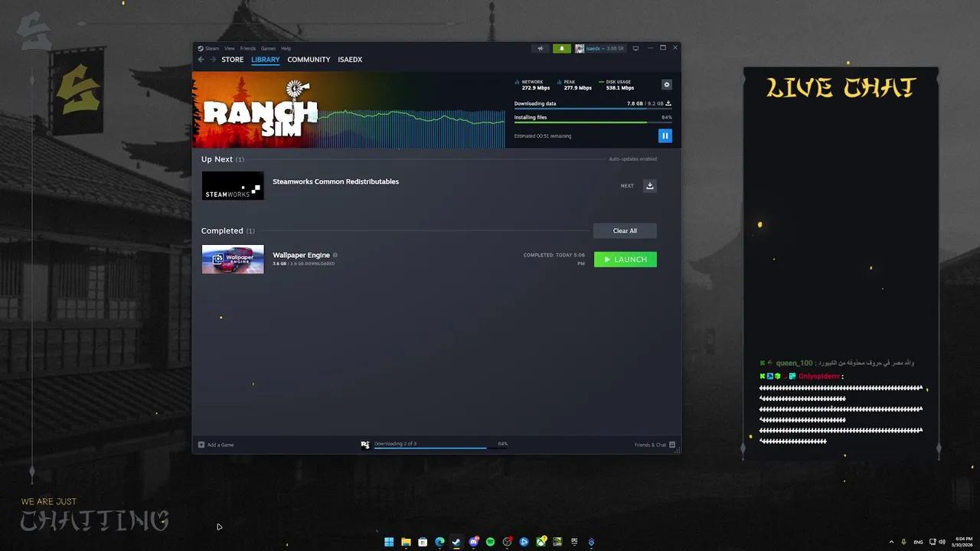Click the Onlyspiderrr chat username
The image size is (980, 551).
coord(819,376)
